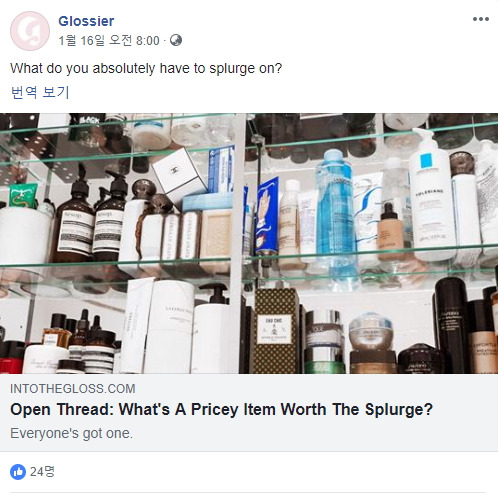498x493 pixels.
Task: View the 24명 people who reacted
Action: (42, 472)
